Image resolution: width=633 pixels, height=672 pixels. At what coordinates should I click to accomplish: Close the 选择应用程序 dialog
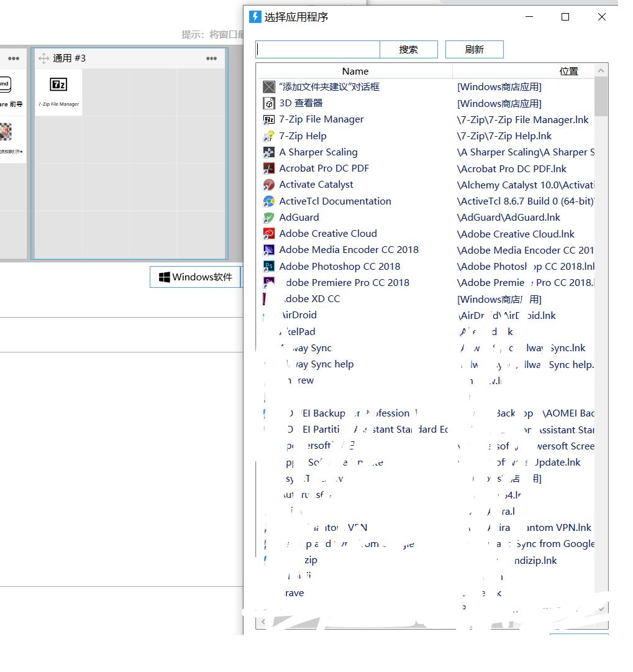(x=602, y=17)
